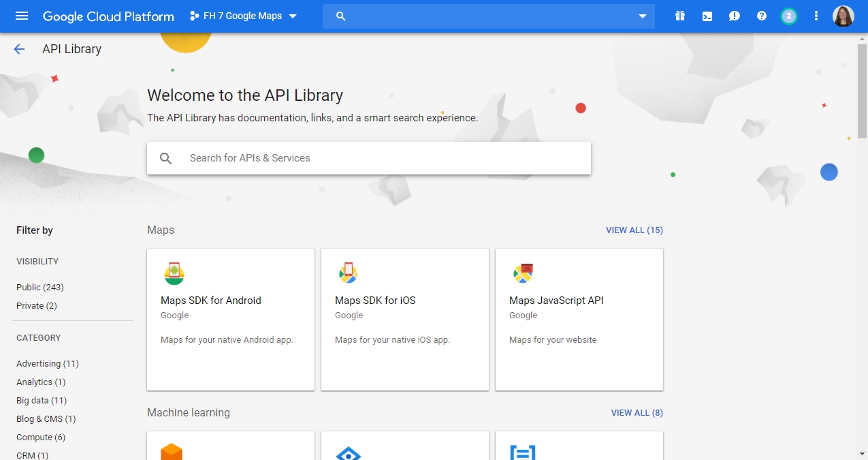Click the blue bracket document machine learning icon
This screenshot has width=868, height=460.
point(523,453)
